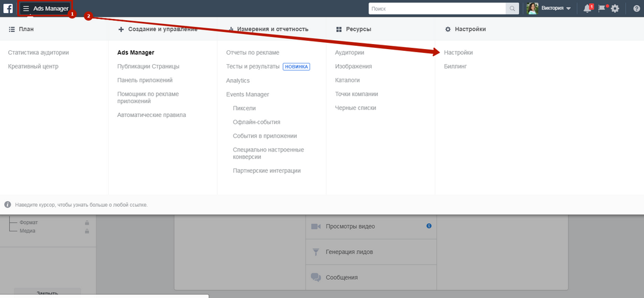The width and height of the screenshot is (644, 298).
Task: Click the video camera icon
Action: pos(316,226)
